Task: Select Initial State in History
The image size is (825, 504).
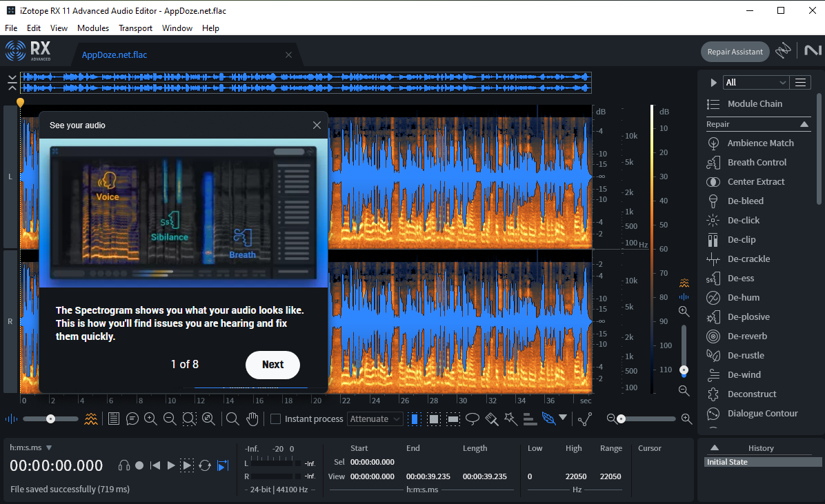Action: [x=763, y=462]
